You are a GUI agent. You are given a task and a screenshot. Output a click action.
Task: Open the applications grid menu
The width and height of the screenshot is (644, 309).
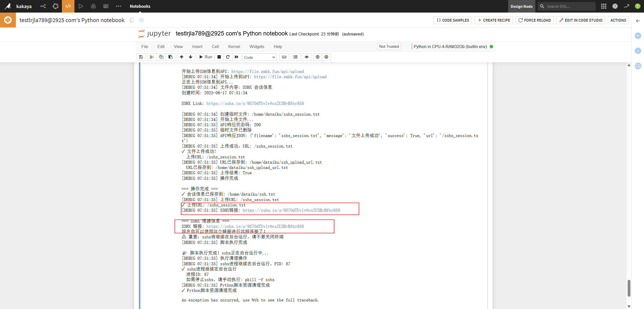(x=604, y=6)
